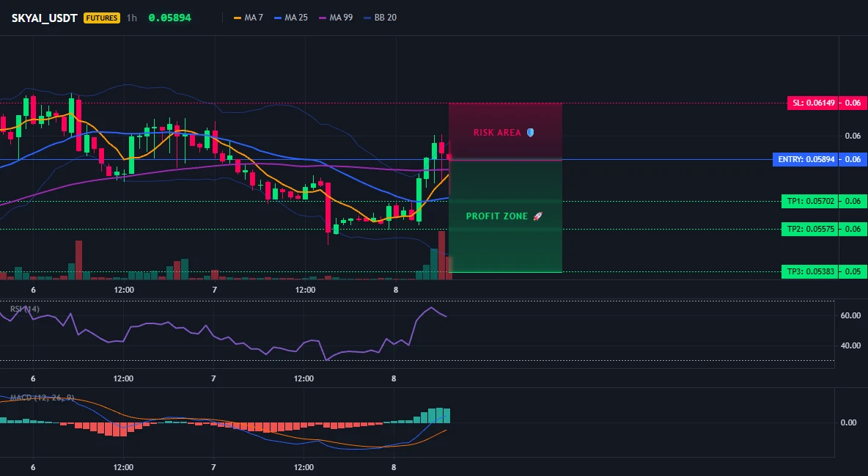Click the 40.00 RSI axis value

tap(850, 345)
